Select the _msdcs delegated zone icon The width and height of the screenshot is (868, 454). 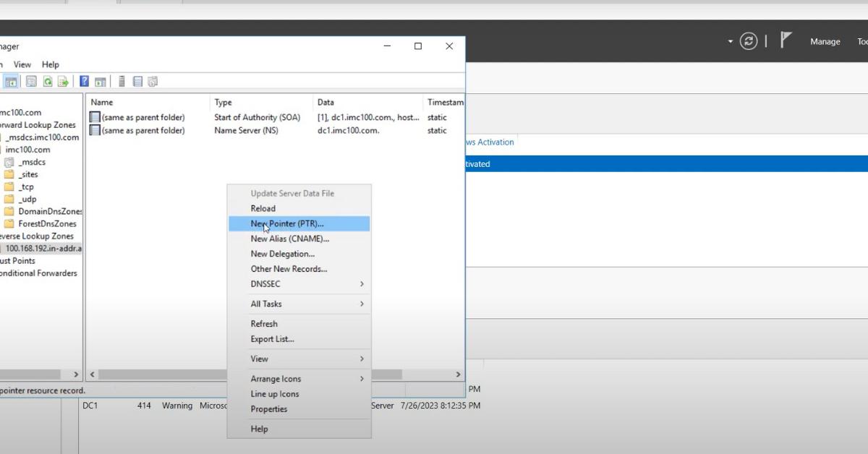(x=9, y=162)
